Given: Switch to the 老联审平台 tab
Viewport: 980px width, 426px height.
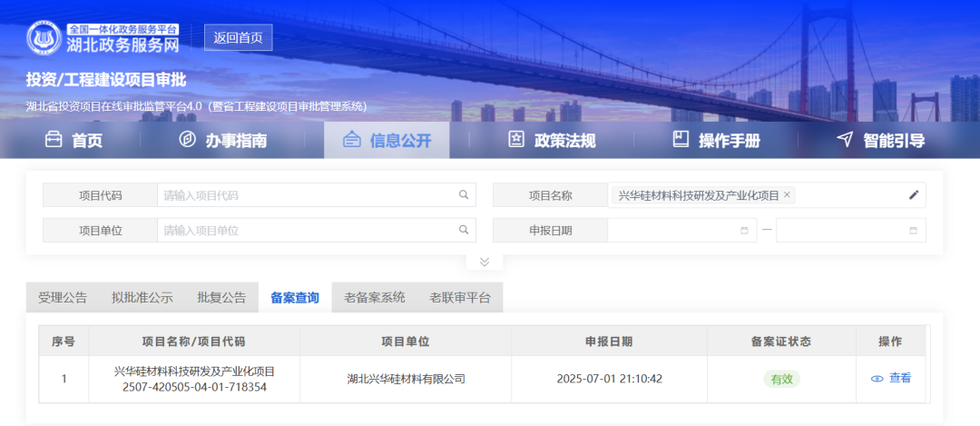Looking at the screenshot, I should (x=460, y=298).
